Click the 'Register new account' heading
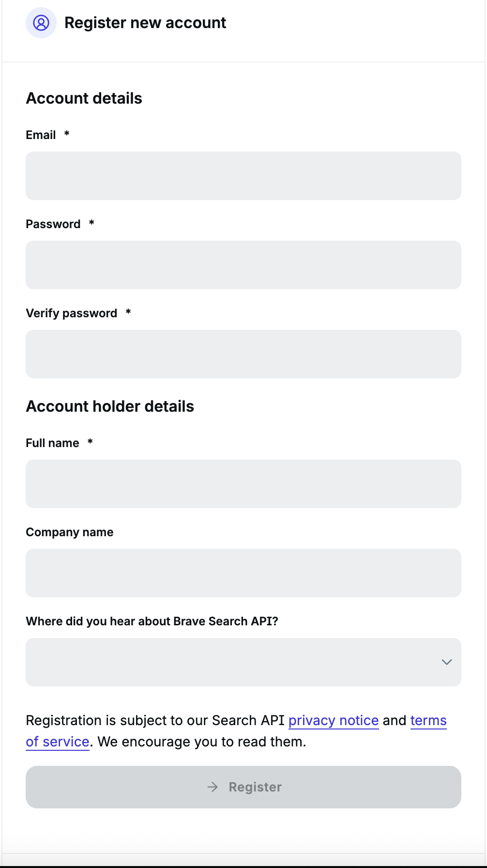The height and width of the screenshot is (868, 487). tap(145, 23)
